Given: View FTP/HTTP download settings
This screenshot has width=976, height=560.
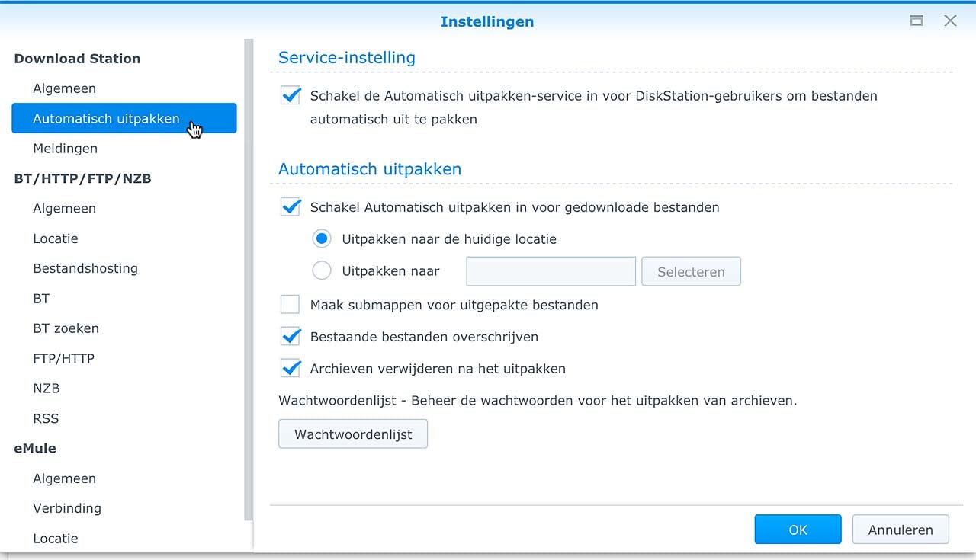Looking at the screenshot, I should pos(63,358).
